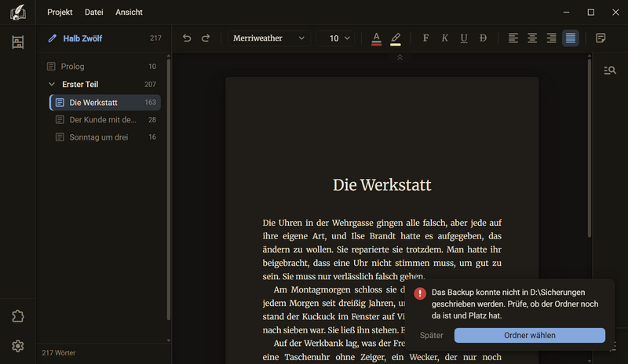This screenshot has height=364, width=628.
Task: Open settings gear icon
Action: [17, 346]
